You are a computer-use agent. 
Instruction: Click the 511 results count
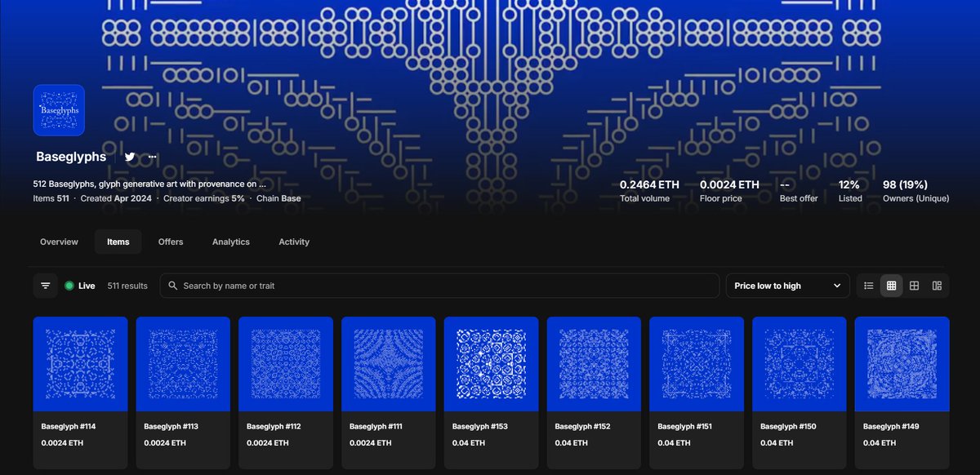pos(127,286)
